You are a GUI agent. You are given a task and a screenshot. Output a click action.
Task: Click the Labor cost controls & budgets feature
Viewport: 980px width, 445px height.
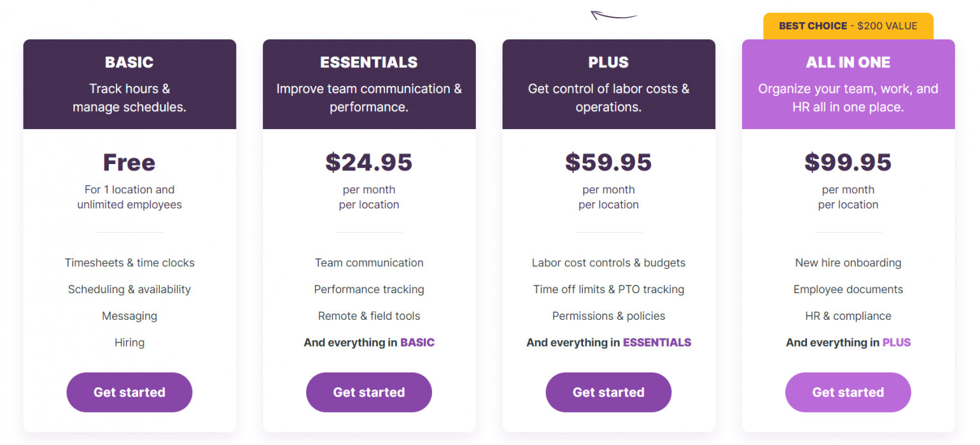[x=608, y=263]
